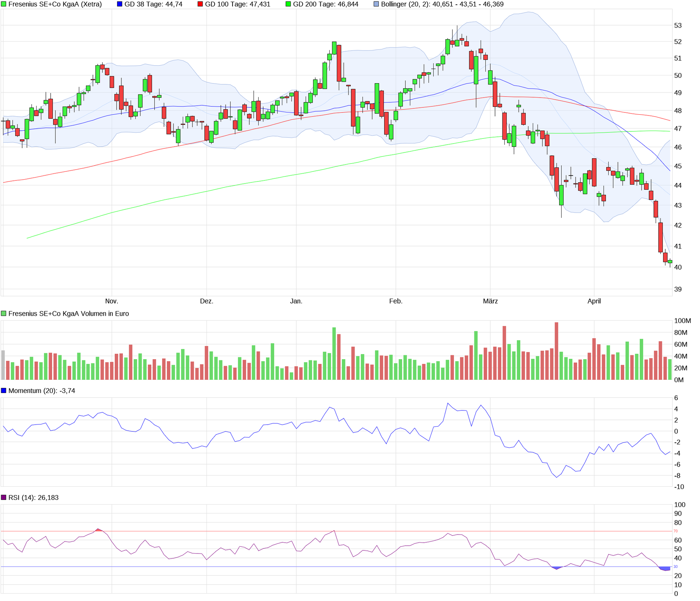Viewport: 700px width, 601px height.
Task: Select the Jan. label on the time axis
Action: 296,301
